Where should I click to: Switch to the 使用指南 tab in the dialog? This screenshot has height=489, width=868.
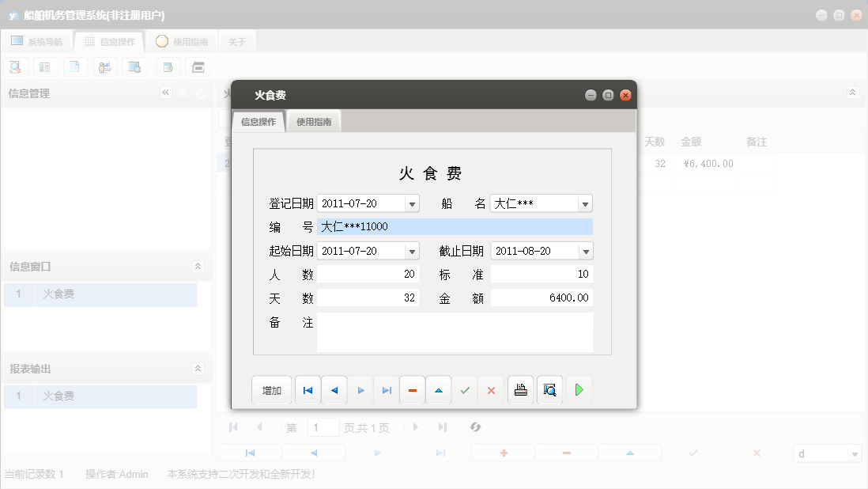(x=313, y=121)
